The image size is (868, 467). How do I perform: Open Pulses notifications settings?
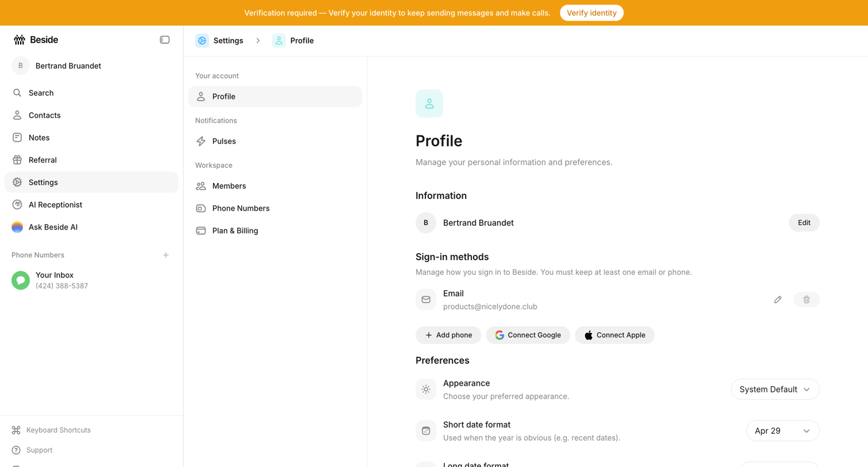(x=275, y=141)
